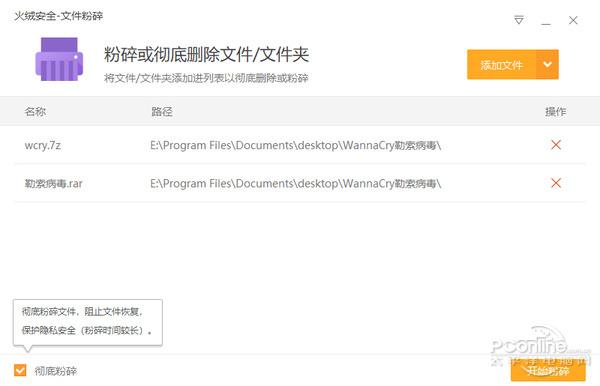The image size is (600, 386).
Task: Click the 添加文件 button
Action: 501,65
